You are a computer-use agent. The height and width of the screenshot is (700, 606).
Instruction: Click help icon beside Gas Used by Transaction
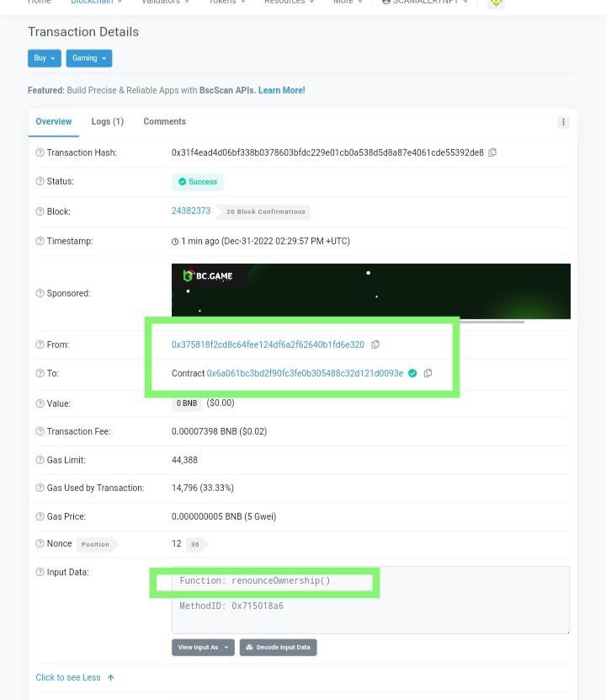[40, 488]
